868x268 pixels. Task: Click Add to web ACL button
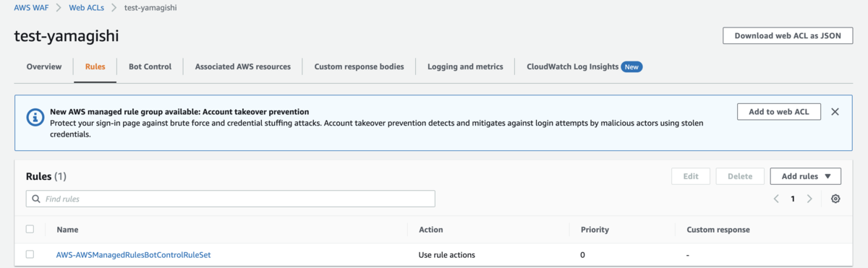point(779,112)
